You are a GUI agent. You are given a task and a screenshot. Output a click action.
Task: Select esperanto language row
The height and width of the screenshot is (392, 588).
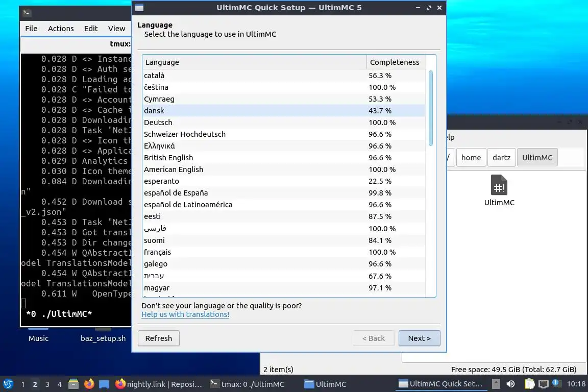click(283, 181)
